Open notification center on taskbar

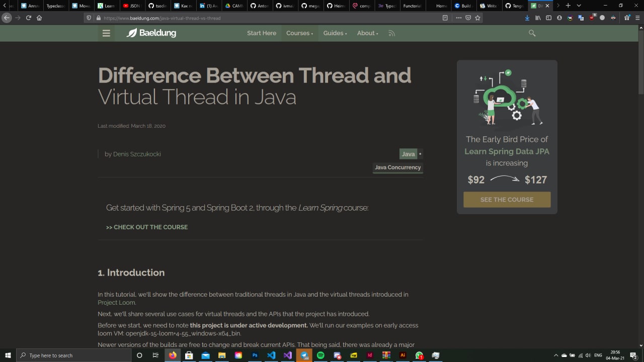tap(633, 355)
